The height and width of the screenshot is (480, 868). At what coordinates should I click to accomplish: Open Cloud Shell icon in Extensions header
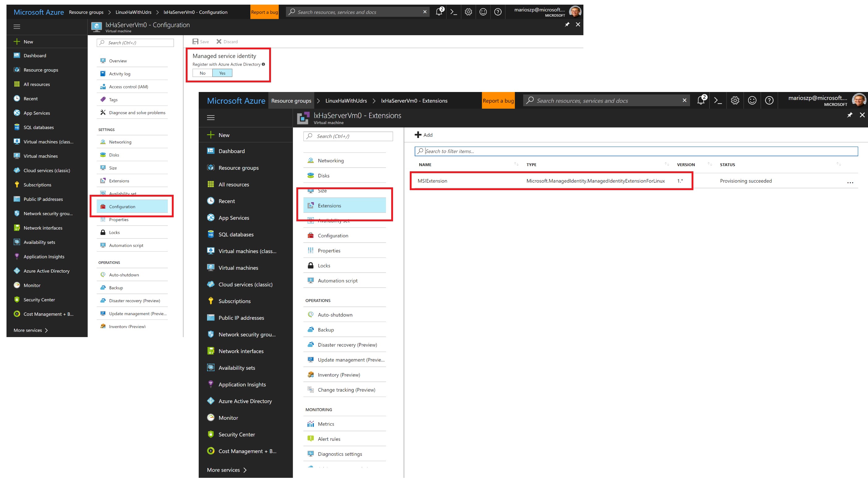[718, 100]
